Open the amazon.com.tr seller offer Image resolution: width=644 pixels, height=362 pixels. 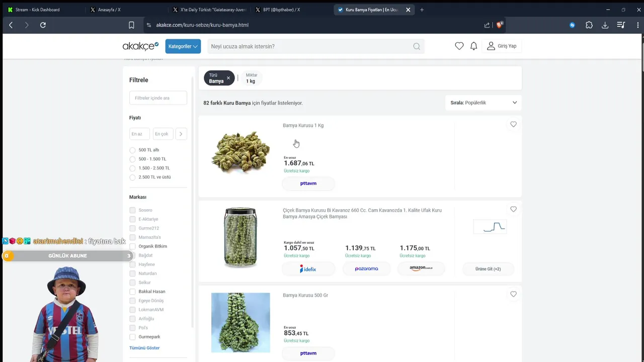click(421, 269)
